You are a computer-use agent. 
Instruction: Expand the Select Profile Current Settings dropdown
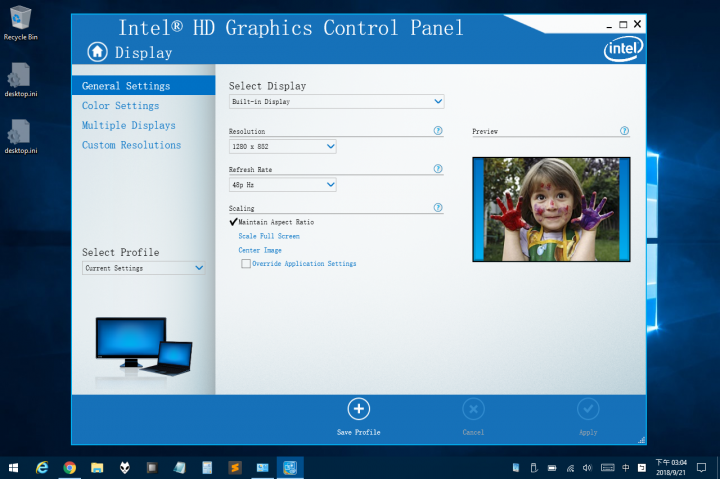coord(144,268)
